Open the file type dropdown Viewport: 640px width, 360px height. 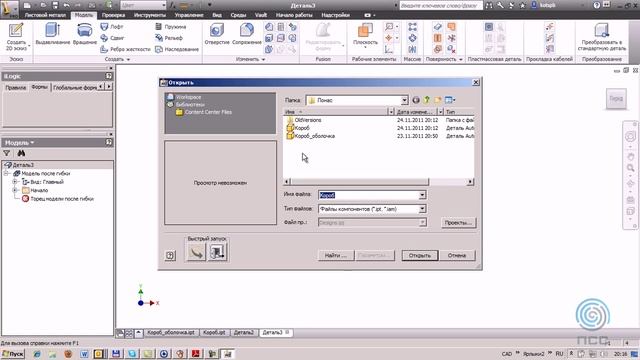click(x=422, y=209)
